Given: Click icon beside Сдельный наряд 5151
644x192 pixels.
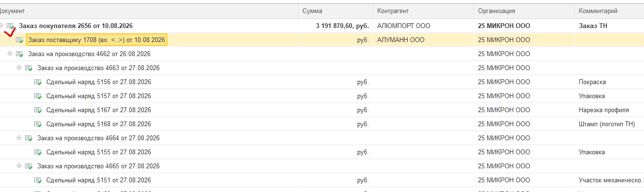Looking at the screenshot, I should 38,180.
